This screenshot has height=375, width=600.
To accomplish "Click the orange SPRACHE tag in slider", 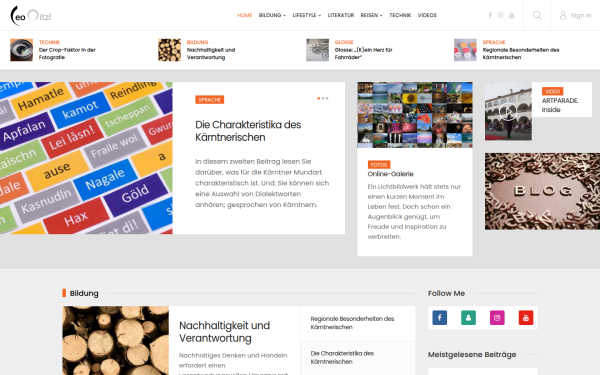I will 210,100.
